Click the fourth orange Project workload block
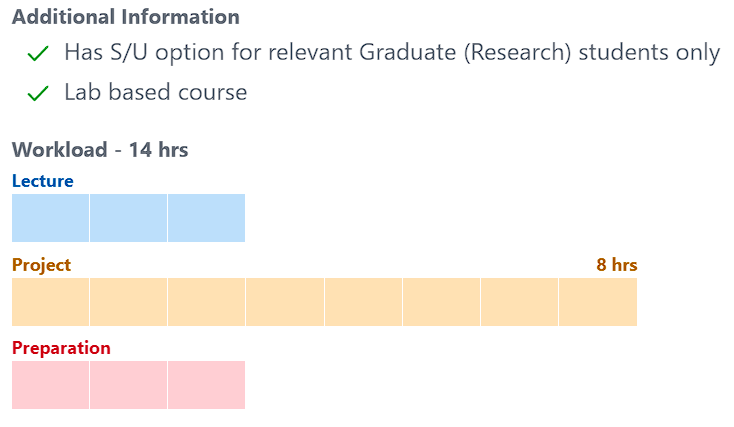 [284, 302]
